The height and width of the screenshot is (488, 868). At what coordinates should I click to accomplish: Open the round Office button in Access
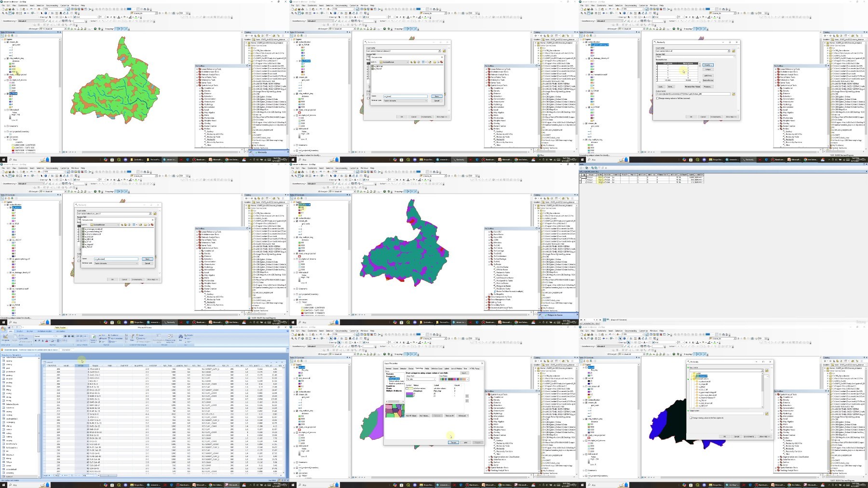point(3,329)
